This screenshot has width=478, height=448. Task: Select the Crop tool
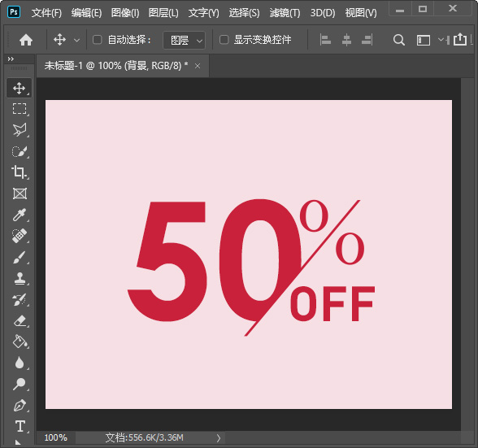tap(20, 172)
